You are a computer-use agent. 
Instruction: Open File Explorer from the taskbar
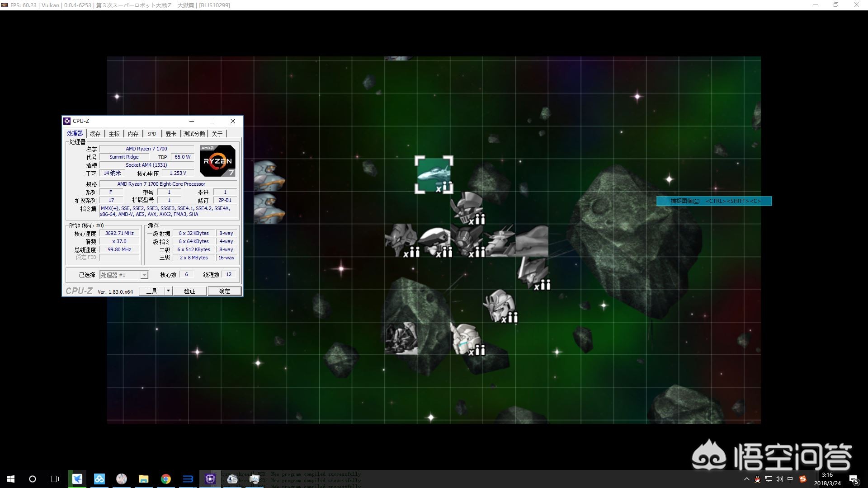[x=144, y=479]
